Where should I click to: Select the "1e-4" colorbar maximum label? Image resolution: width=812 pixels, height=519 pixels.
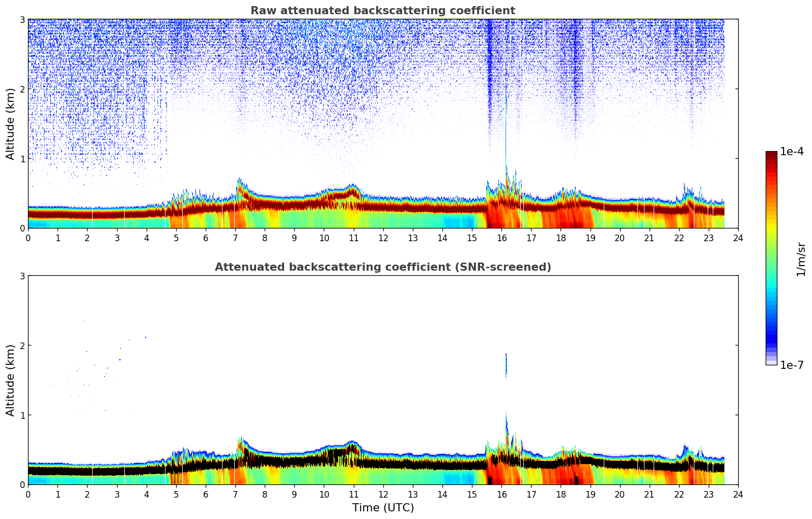tap(792, 152)
